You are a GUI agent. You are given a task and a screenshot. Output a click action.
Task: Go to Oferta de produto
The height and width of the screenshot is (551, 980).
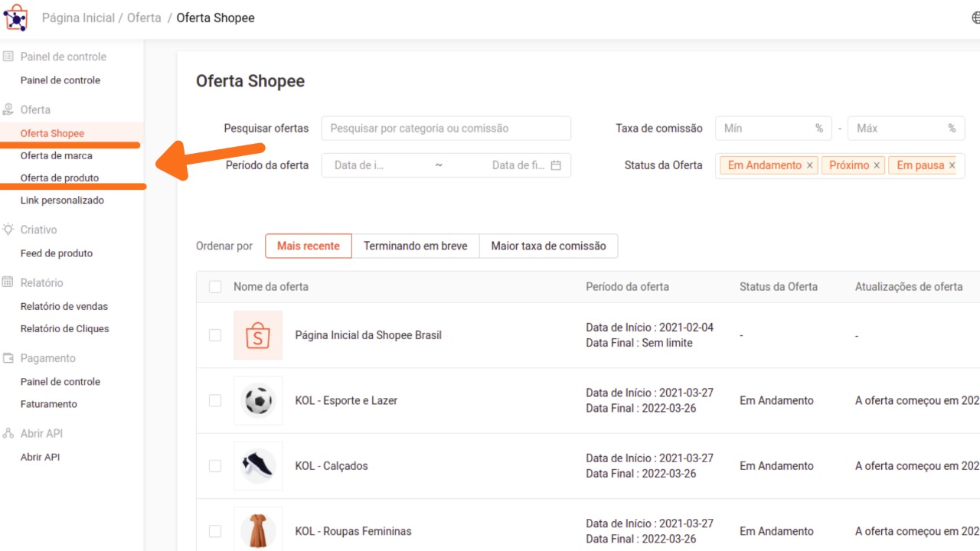[x=60, y=178]
